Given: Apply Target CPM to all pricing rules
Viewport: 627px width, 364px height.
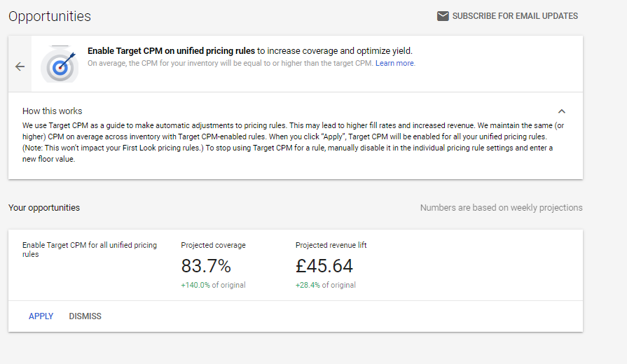Looking at the screenshot, I should coord(41,316).
